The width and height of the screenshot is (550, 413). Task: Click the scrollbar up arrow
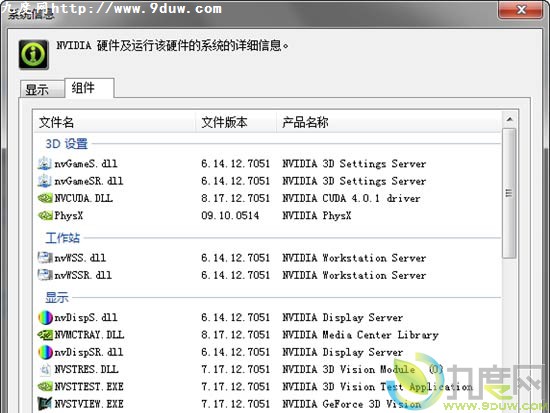pos(509,120)
